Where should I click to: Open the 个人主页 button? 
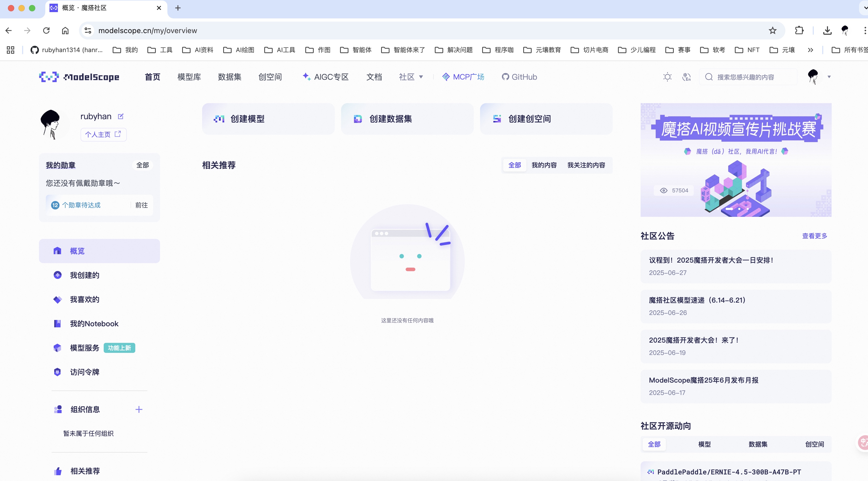point(103,134)
